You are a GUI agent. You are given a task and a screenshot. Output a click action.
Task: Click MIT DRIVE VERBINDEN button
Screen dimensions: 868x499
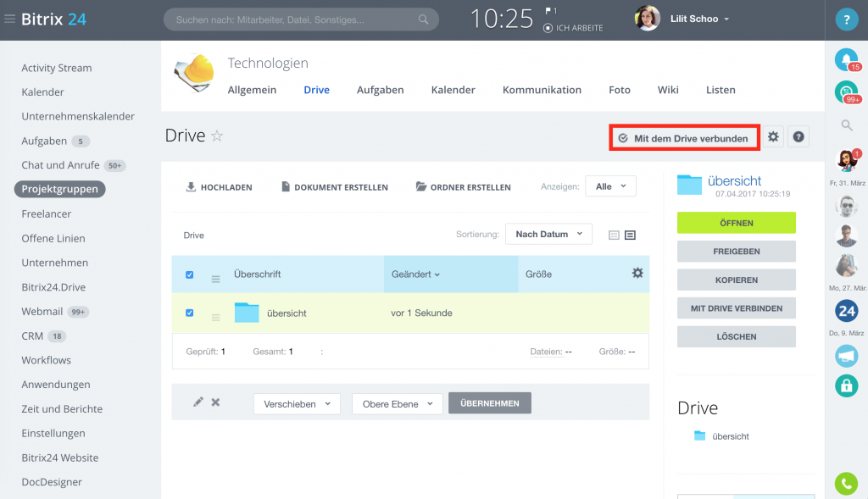tap(737, 308)
